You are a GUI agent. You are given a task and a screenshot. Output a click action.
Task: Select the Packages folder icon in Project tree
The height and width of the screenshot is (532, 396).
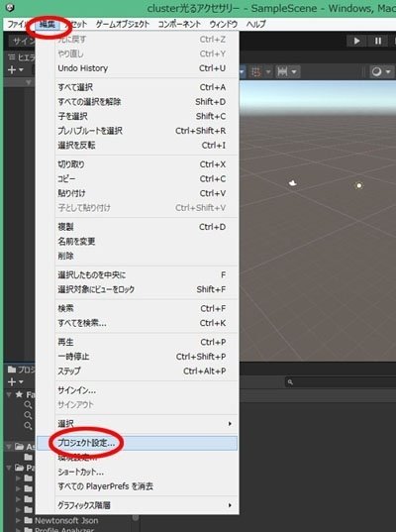(x=20, y=468)
